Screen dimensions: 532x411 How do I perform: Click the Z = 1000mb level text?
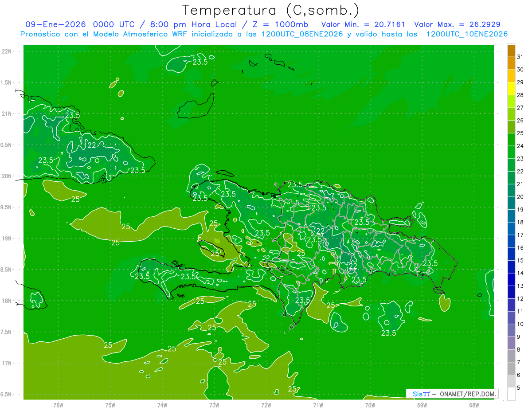click(x=279, y=24)
